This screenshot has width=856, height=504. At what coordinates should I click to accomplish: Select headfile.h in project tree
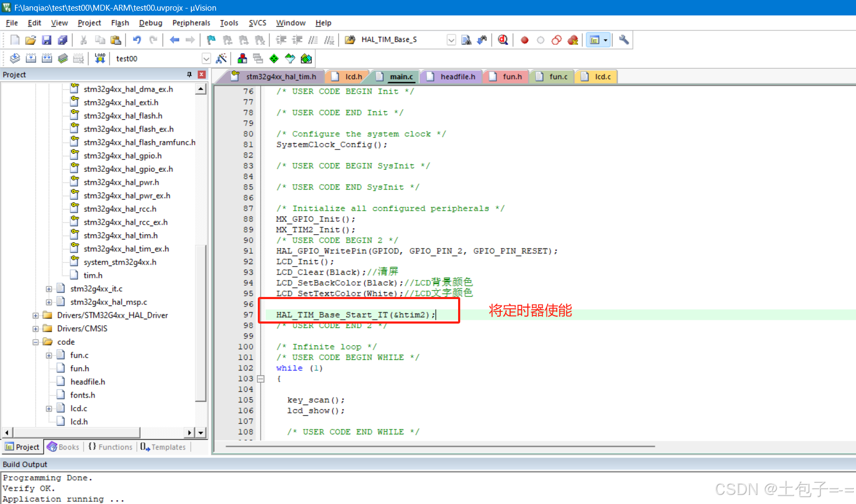[x=88, y=382]
